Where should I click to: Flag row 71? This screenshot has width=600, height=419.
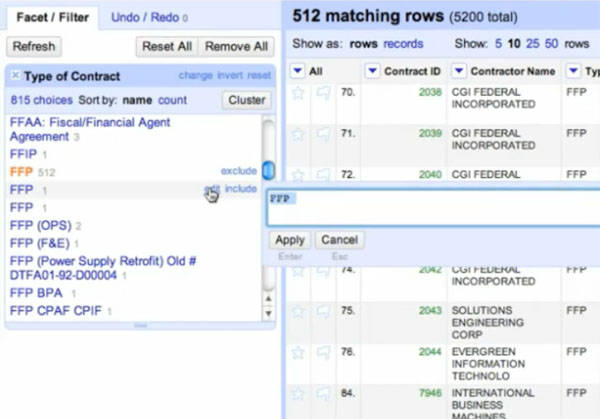(x=323, y=134)
